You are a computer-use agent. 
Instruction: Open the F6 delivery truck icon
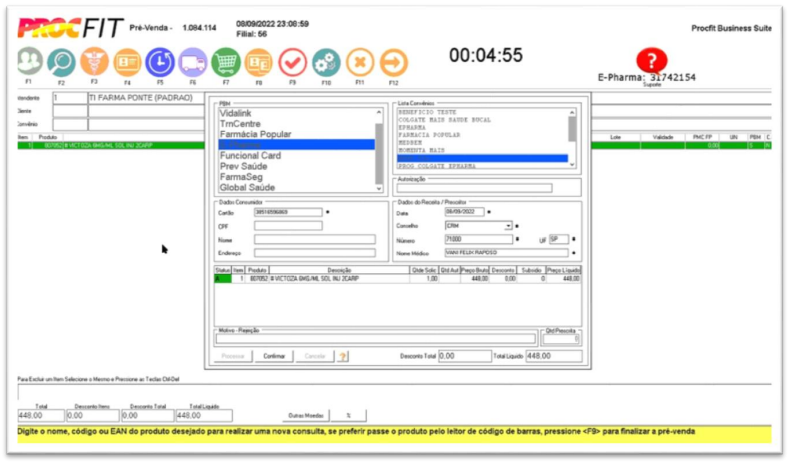pos(193,62)
